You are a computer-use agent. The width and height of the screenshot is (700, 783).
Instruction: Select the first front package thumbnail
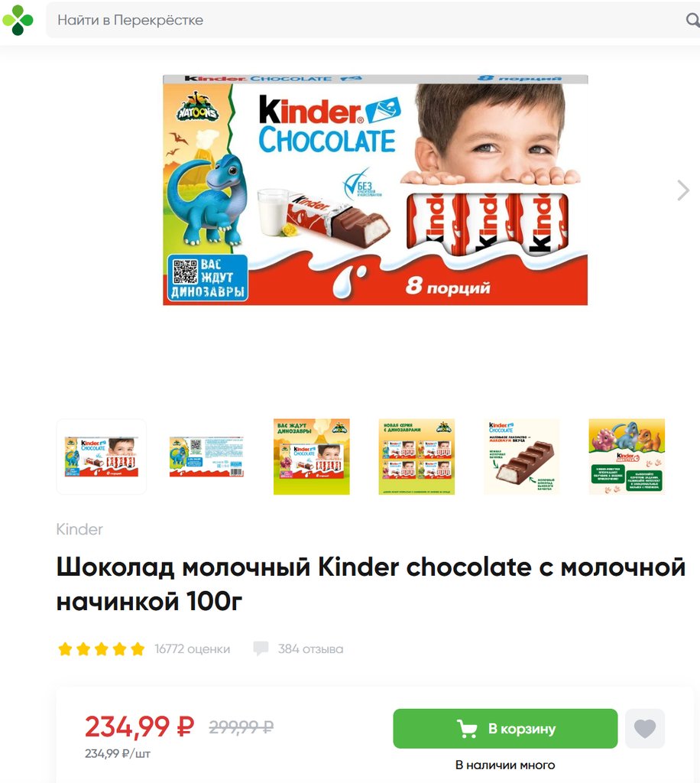point(102,456)
